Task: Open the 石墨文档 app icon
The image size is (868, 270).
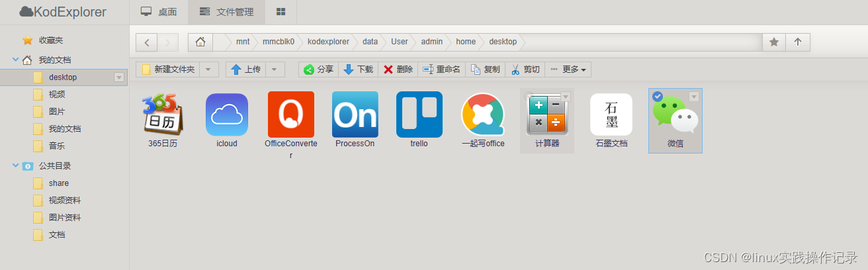Action: 611,114
